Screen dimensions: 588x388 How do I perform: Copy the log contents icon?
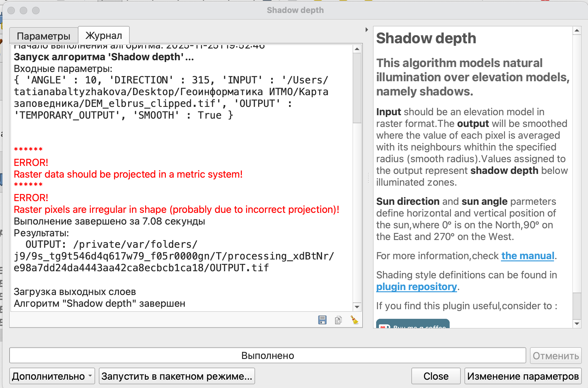click(338, 320)
